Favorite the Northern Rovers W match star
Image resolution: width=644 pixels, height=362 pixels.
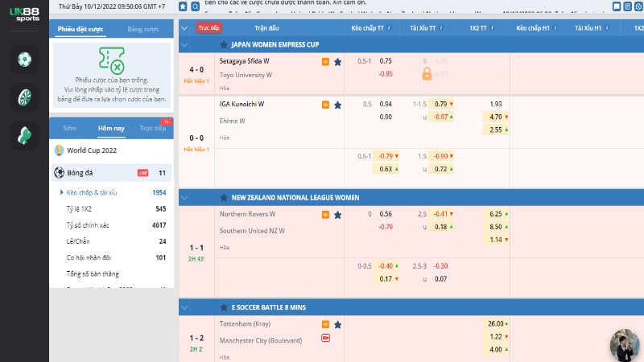[x=337, y=215]
